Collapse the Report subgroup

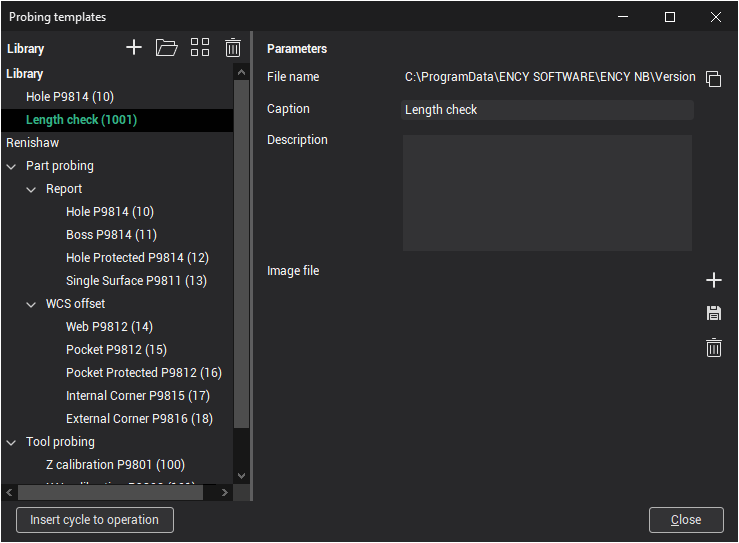[x=32, y=189]
